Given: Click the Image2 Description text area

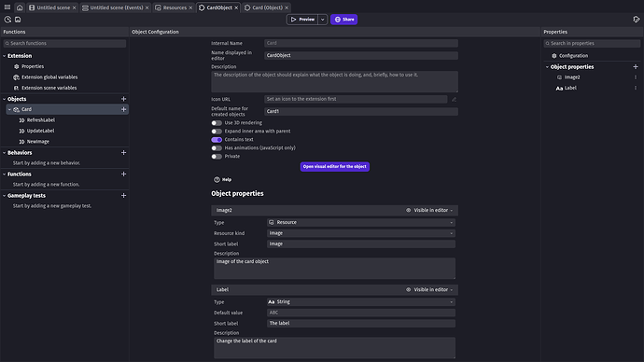Looking at the screenshot, I should click(334, 269).
